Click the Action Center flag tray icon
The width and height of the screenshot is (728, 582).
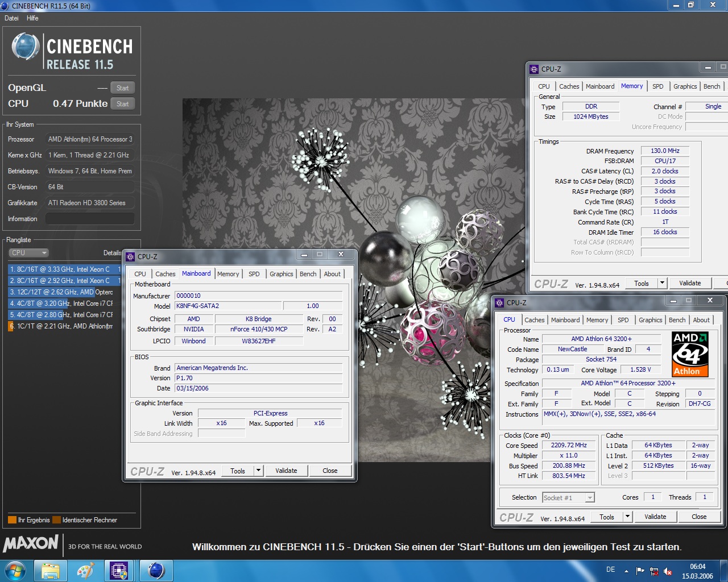click(640, 571)
